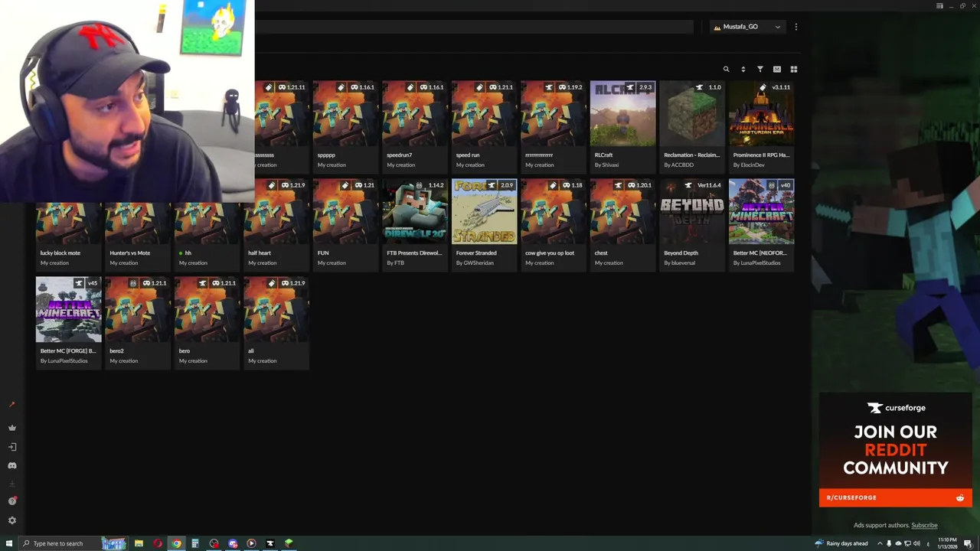Select the 'cow give you op loot' card

point(554,224)
